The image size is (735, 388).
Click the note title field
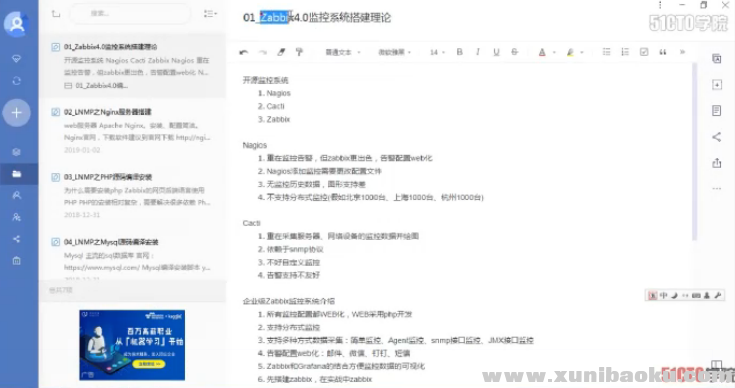[317, 18]
